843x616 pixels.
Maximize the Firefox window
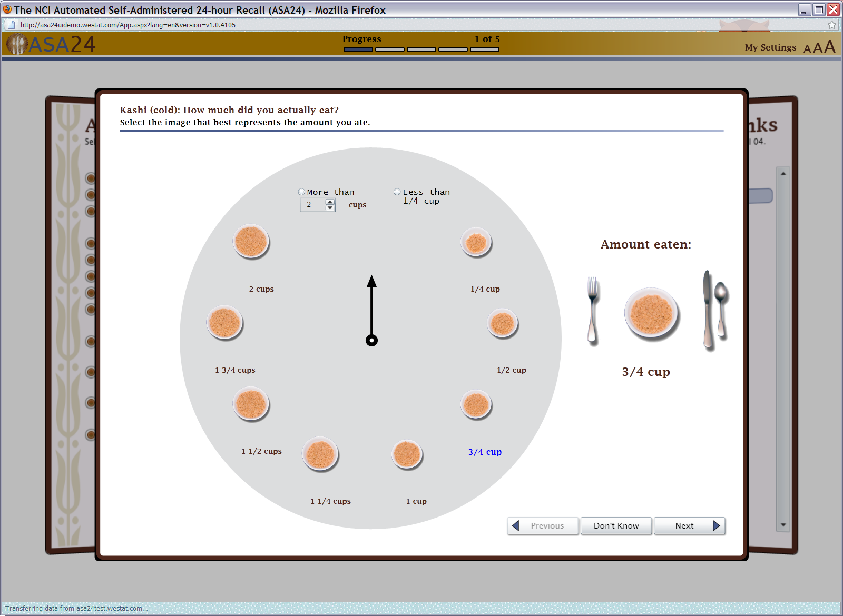(x=819, y=9)
